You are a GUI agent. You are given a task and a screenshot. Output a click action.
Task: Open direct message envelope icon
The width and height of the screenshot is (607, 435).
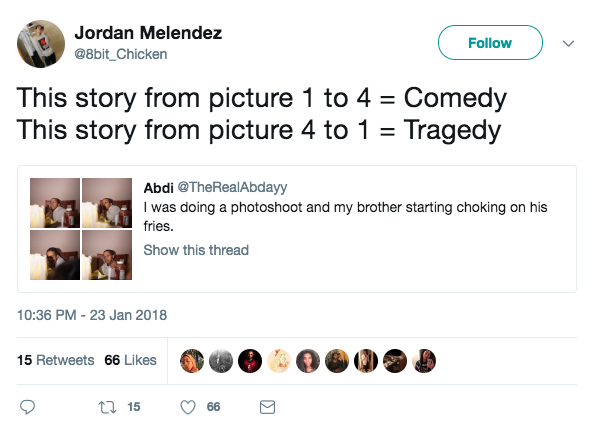(267, 407)
